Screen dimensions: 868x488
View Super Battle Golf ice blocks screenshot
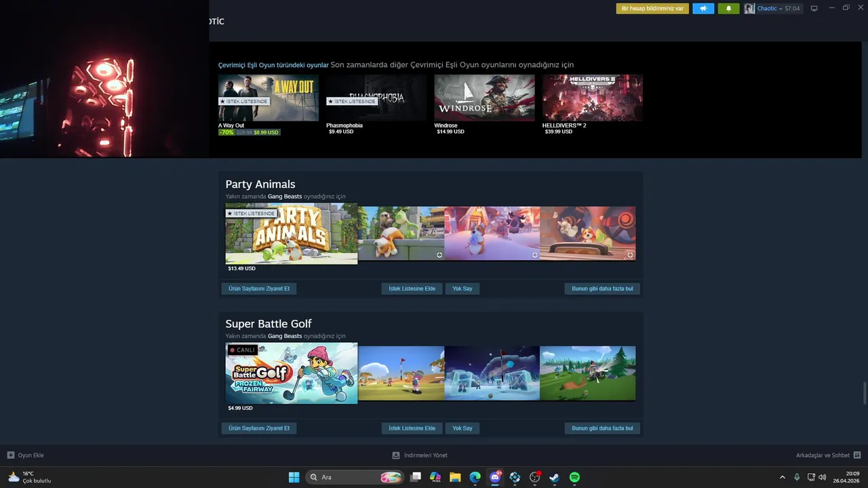[492, 373]
